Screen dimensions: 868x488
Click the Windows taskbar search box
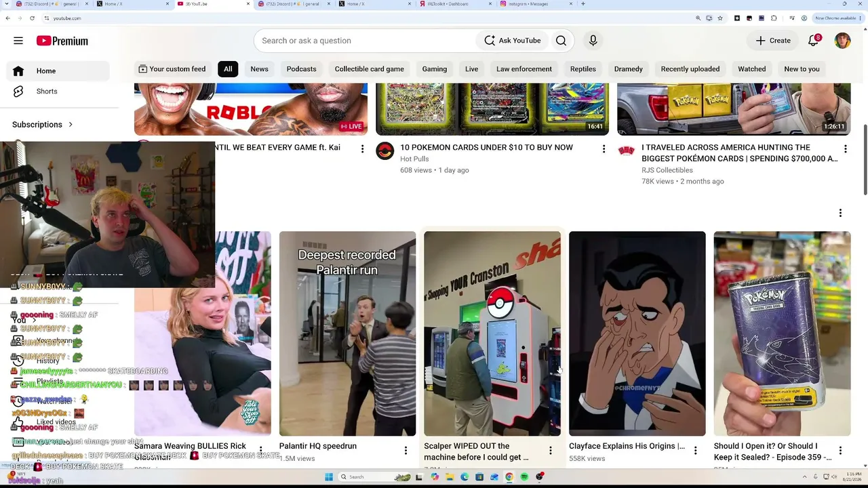[374, 477]
